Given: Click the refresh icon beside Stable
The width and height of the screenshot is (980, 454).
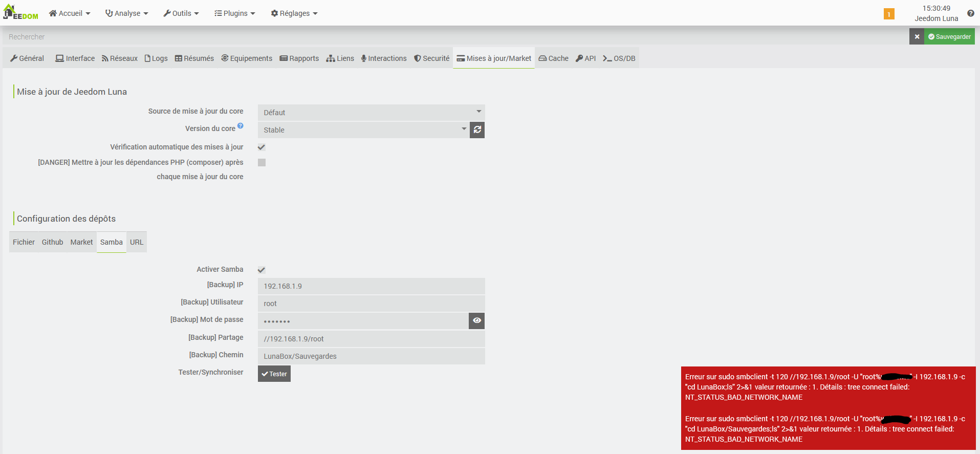Looking at the screenshot, I should (477, 130).
